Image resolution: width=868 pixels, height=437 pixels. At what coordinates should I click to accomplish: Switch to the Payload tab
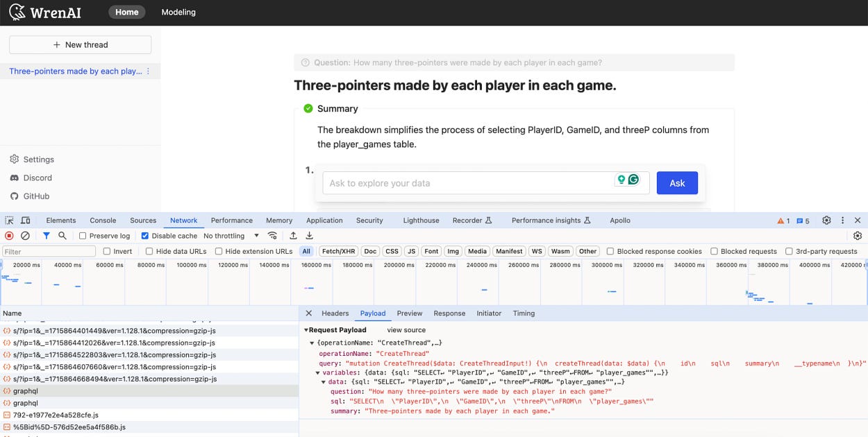(x=373, y=313)
